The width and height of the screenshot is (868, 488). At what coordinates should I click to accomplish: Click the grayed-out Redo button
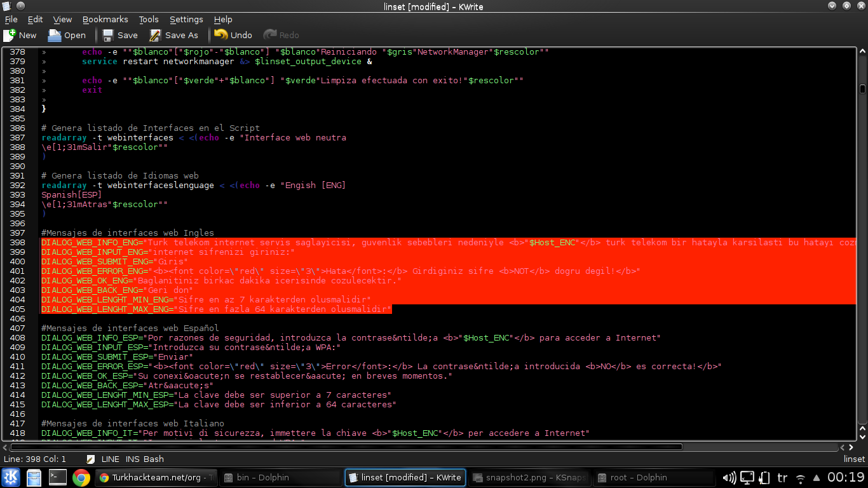(281, 35)
